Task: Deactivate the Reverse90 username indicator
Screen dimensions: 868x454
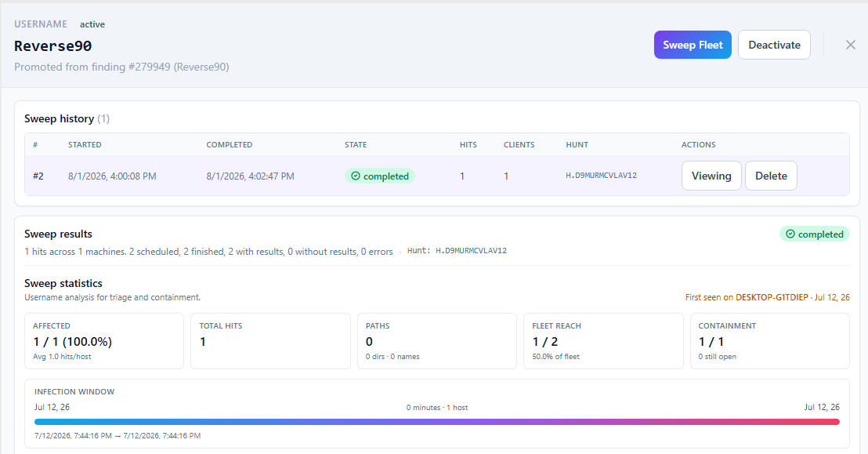Action: [774, 45]
